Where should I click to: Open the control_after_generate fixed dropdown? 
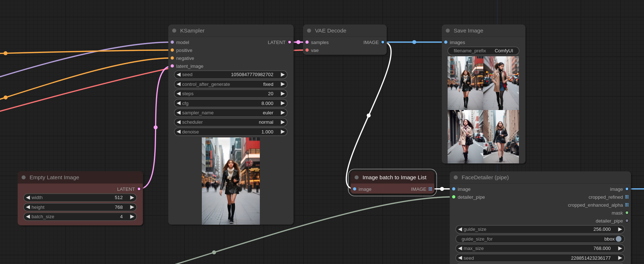coord(231,84)
